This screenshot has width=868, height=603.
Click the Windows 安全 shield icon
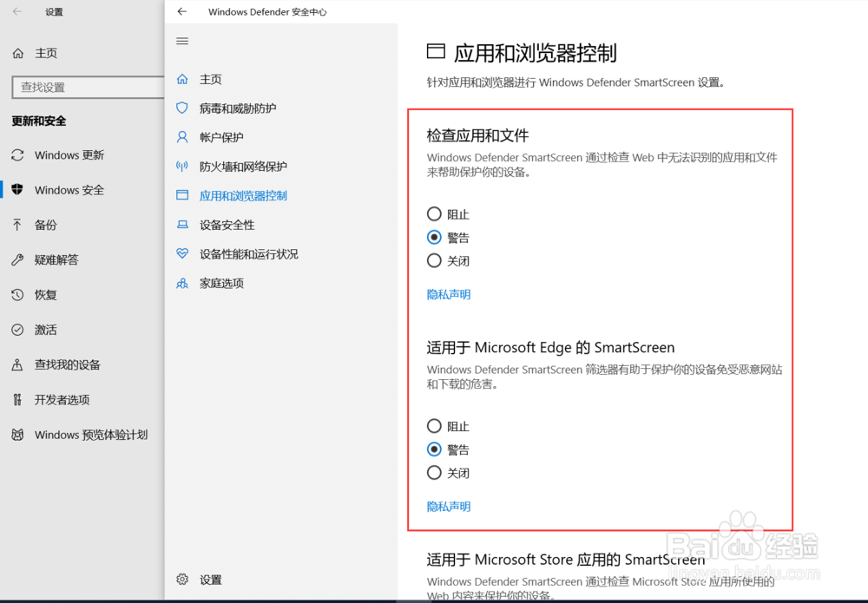pos(17,190)
